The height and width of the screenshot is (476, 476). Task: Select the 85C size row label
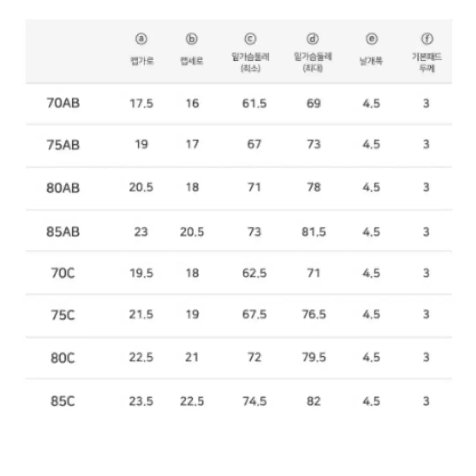coord(63,401)
